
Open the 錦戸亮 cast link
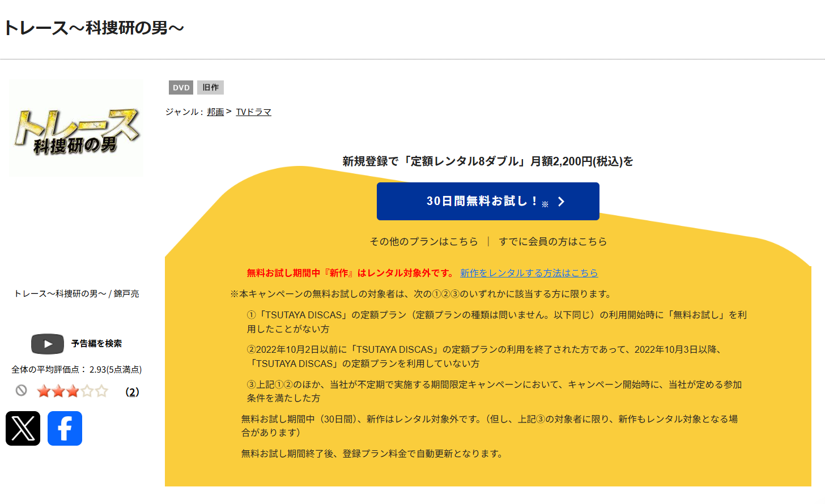(126, 293)
